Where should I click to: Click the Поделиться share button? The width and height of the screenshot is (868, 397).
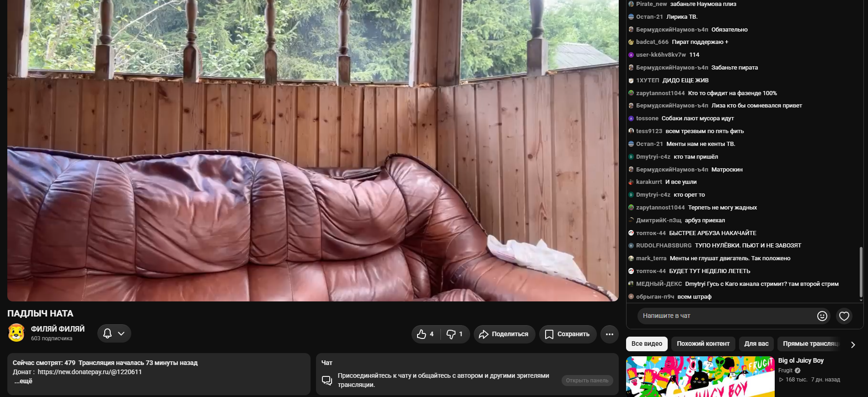pos(504,334)
